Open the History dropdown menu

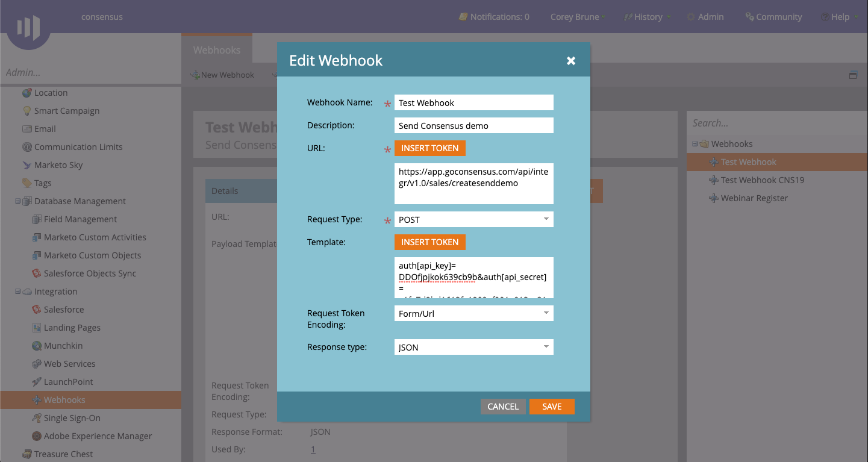coord(648,17)
